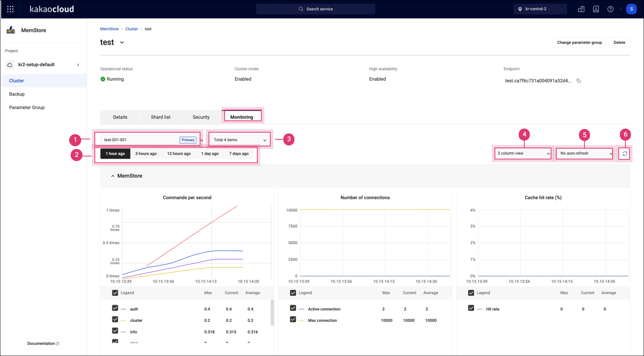Image resolution: width=644 pixels, height=356 pixels.
Task: Select the 1 day ago time range
Action: (210, 154)
